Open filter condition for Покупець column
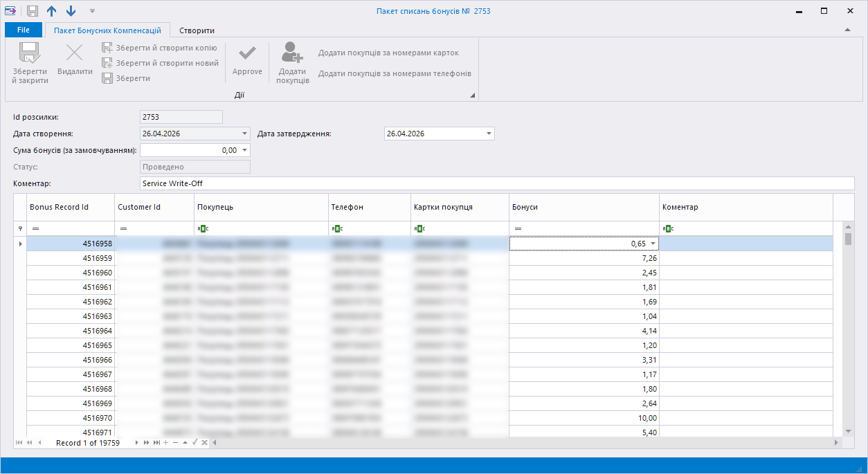Screen dimensions: 868x474 tap(202, 228)
